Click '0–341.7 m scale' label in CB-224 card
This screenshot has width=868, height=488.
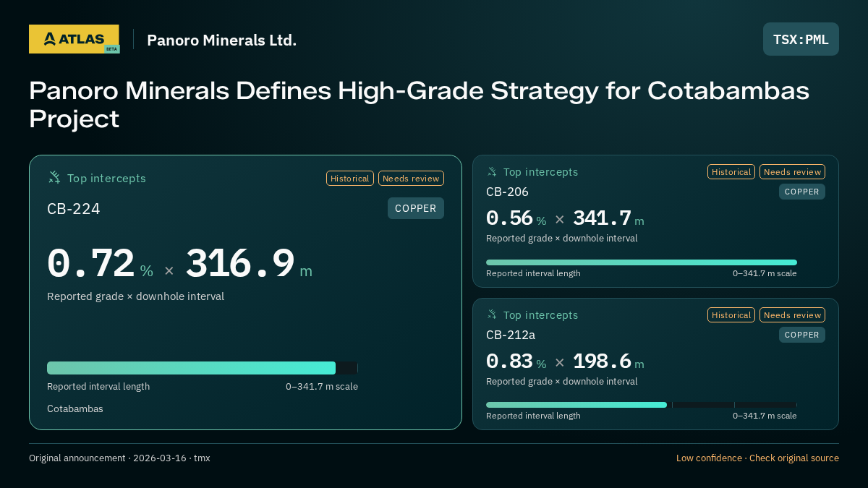tap(322, 387)
